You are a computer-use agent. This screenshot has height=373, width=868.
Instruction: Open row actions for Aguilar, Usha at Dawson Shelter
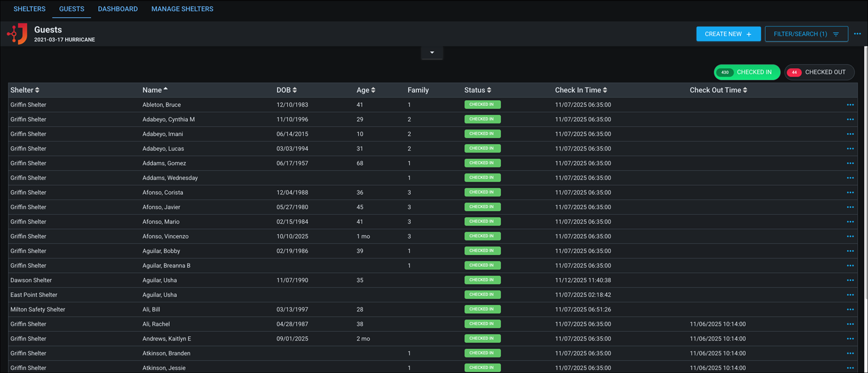pos(850,280)
